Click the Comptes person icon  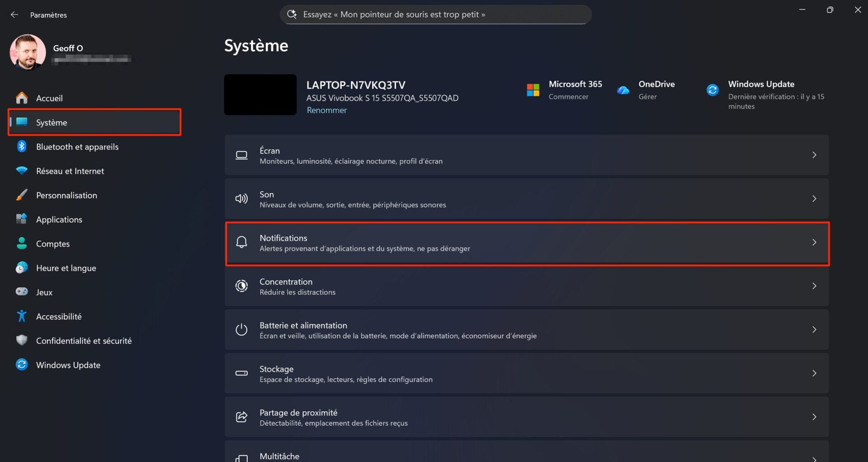pyautogui.click(x=21, y=243)
